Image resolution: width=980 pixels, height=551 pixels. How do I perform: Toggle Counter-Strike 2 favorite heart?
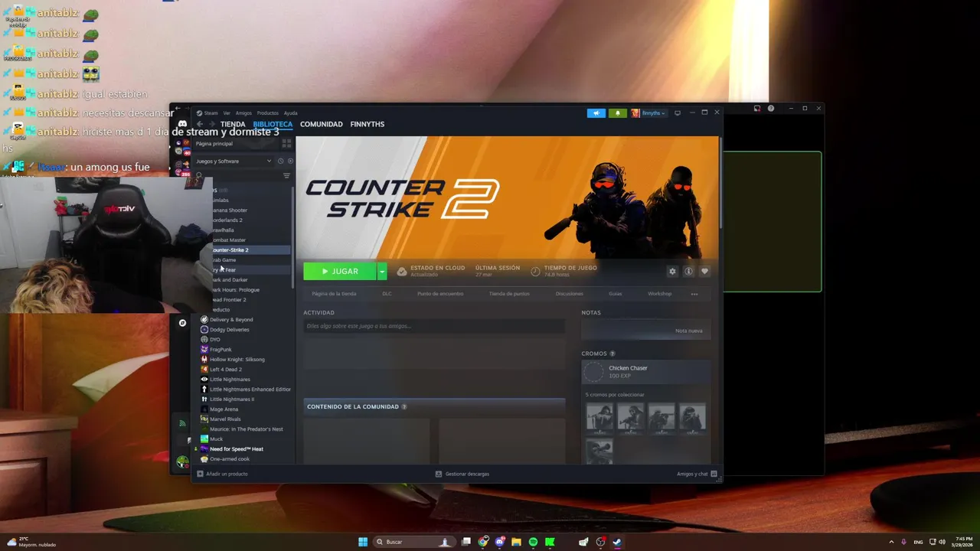[704, 272]
